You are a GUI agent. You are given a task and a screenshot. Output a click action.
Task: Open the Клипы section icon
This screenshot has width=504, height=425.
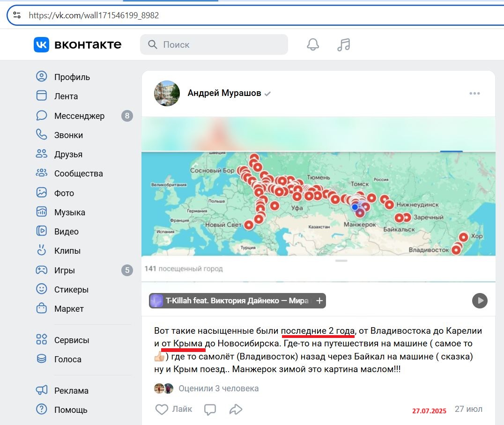pos(41,250)
